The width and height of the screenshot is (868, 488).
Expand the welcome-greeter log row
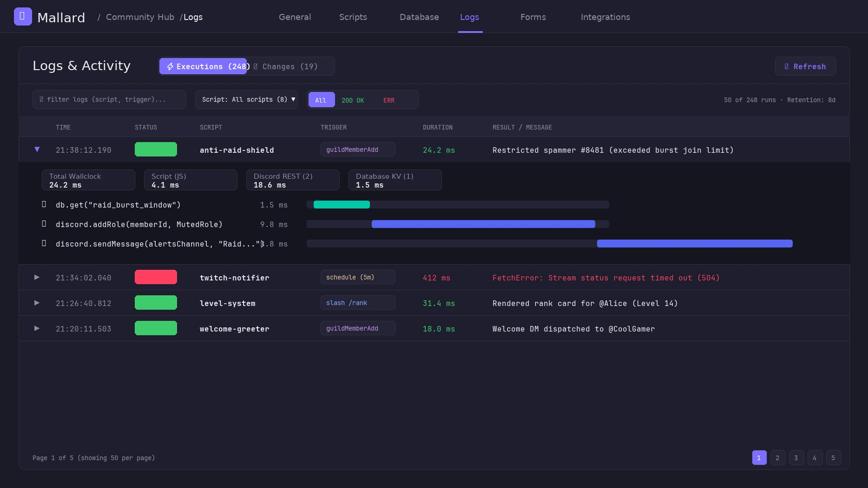(x=37, y=328)
